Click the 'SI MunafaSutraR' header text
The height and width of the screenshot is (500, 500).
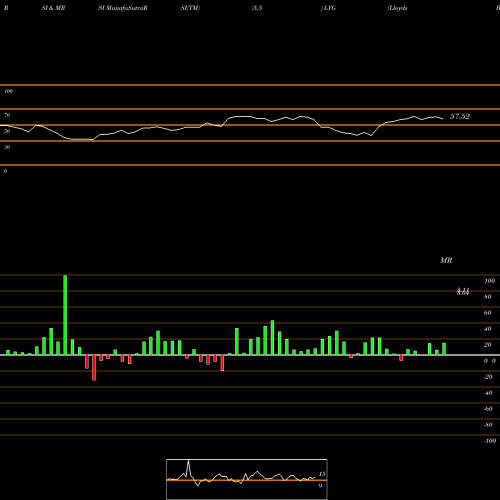123,8
